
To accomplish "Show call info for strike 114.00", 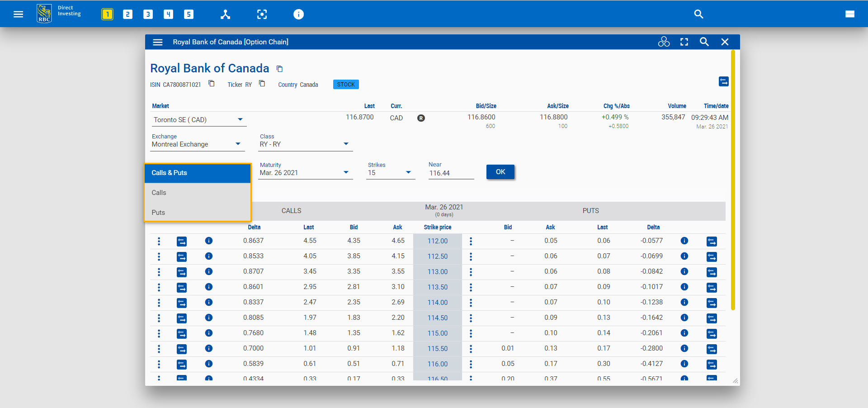I will [x=209, y=302].
